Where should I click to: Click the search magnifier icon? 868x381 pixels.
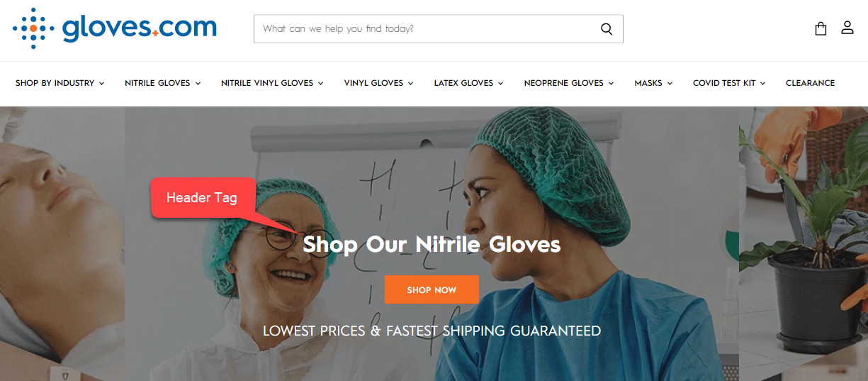click(607, 29)
